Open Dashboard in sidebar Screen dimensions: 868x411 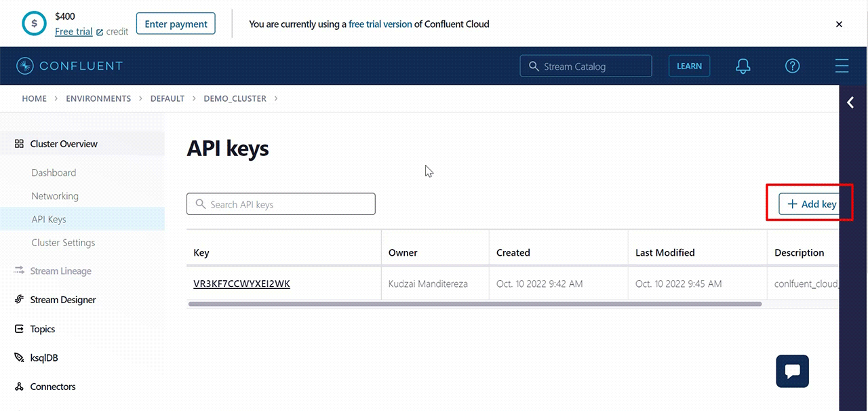pyautogui.click(x=54, y=172)
